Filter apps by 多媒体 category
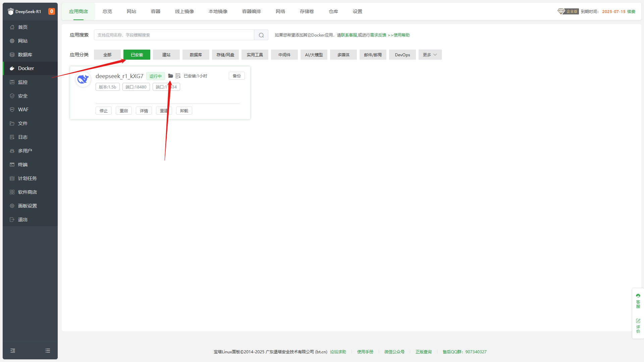 (x=343, y=55)
